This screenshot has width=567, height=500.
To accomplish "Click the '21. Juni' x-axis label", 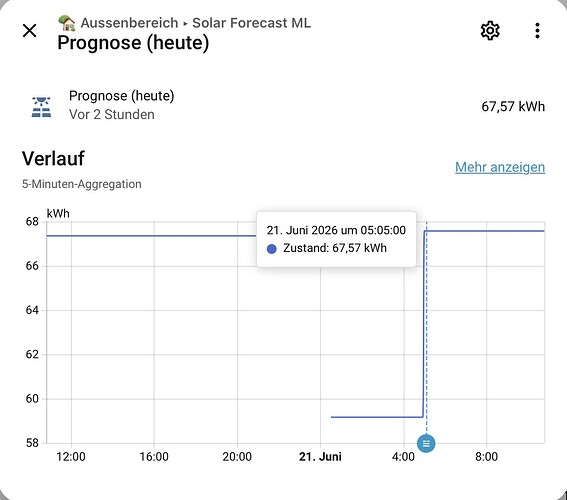I will (320, 457).
